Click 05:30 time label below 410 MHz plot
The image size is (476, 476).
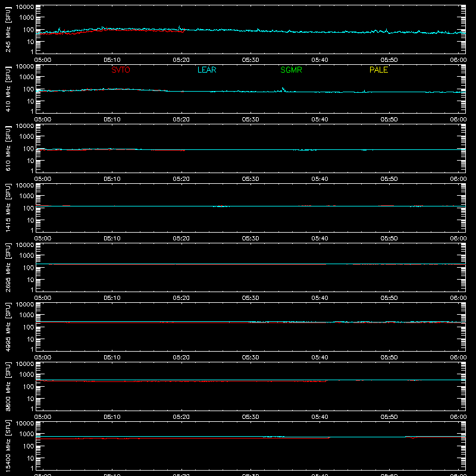coord(250,120)
